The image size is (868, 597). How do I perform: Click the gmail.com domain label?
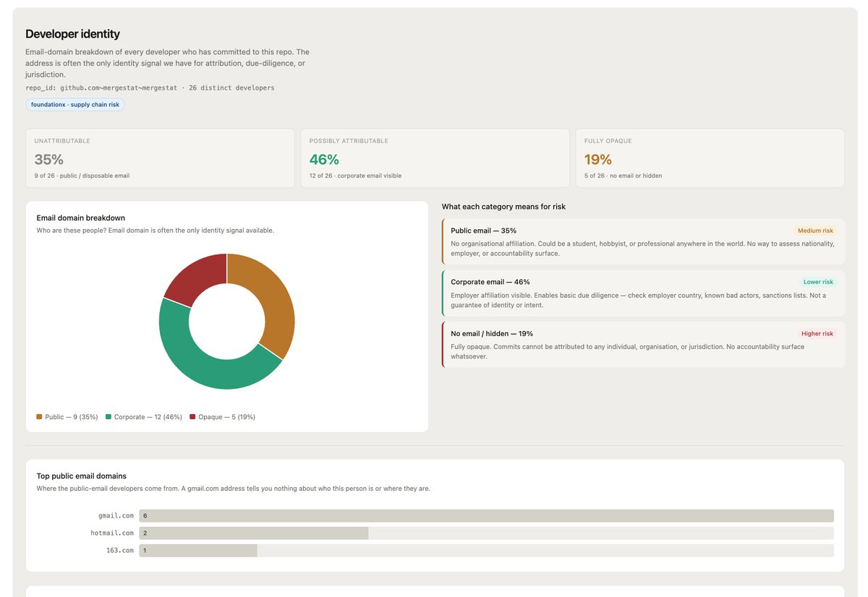tap(116, 516)
